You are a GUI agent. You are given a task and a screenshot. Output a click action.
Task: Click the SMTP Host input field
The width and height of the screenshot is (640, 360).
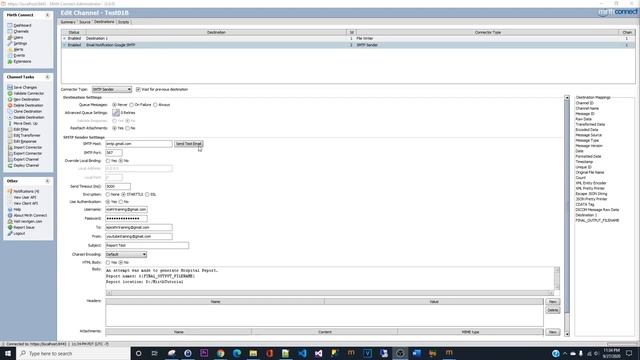coord(139,144)
